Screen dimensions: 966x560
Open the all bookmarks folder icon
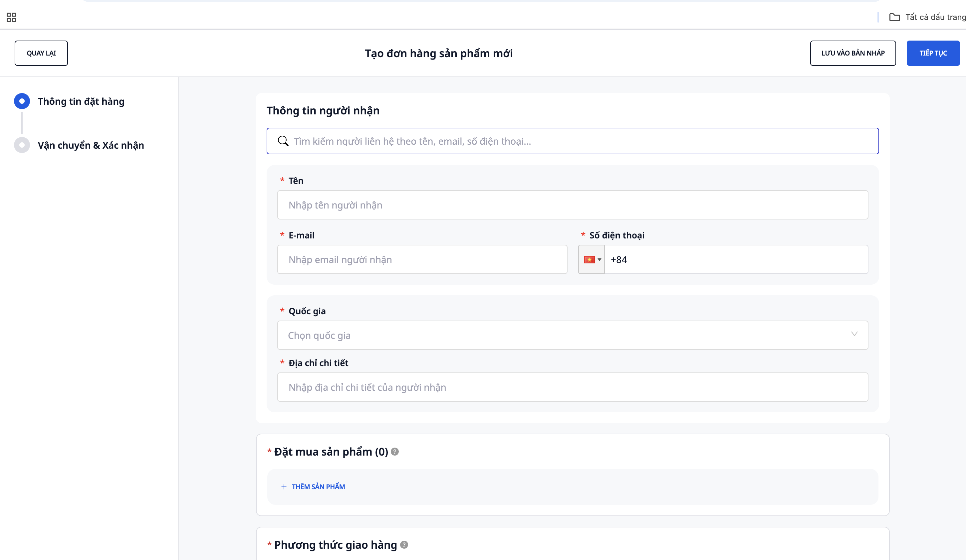[x=894, y=17]
